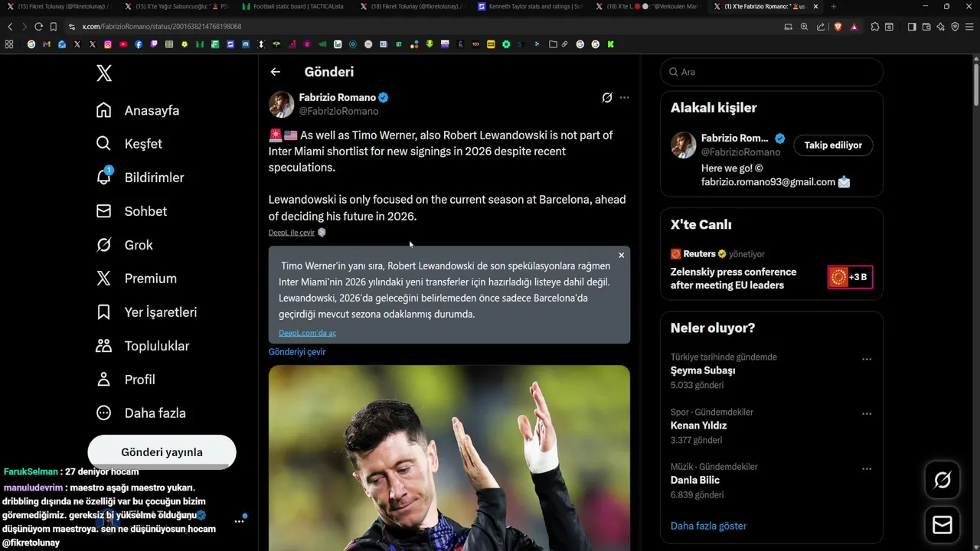Open options for Şeyma Subaşı trend

click(x=867, y=359)
